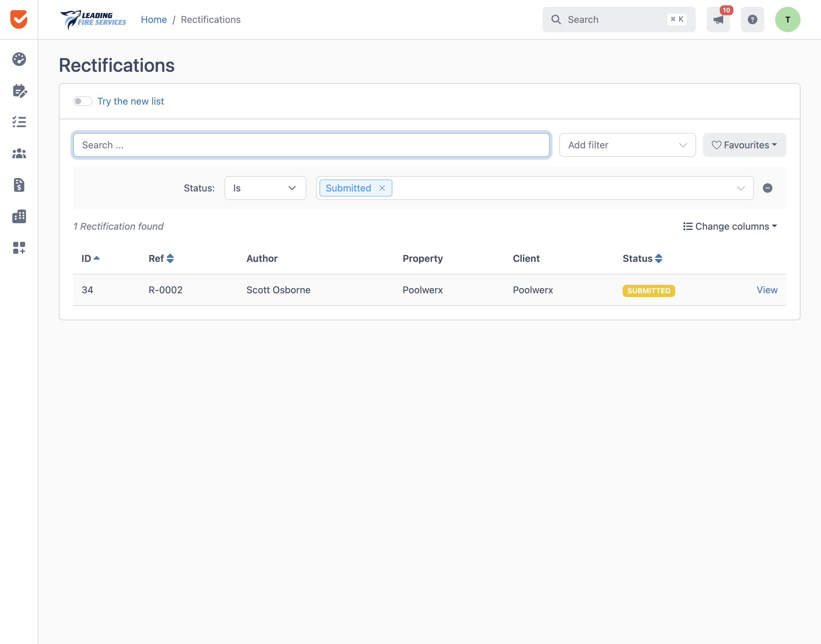Click the Author column header
Viewport: 821px width, 644px height.
point(262,258)
